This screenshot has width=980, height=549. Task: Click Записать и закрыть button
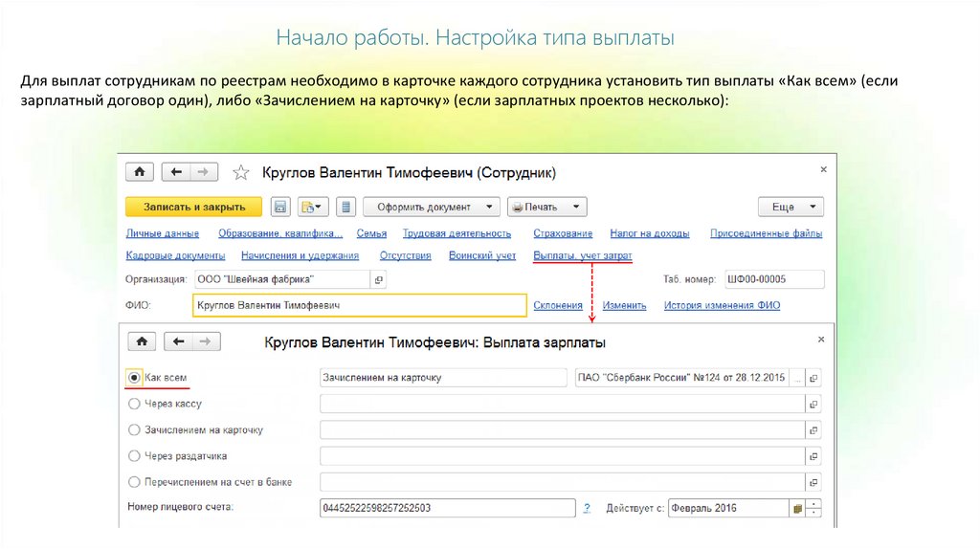pyautogui.click(x=193, y=207)
